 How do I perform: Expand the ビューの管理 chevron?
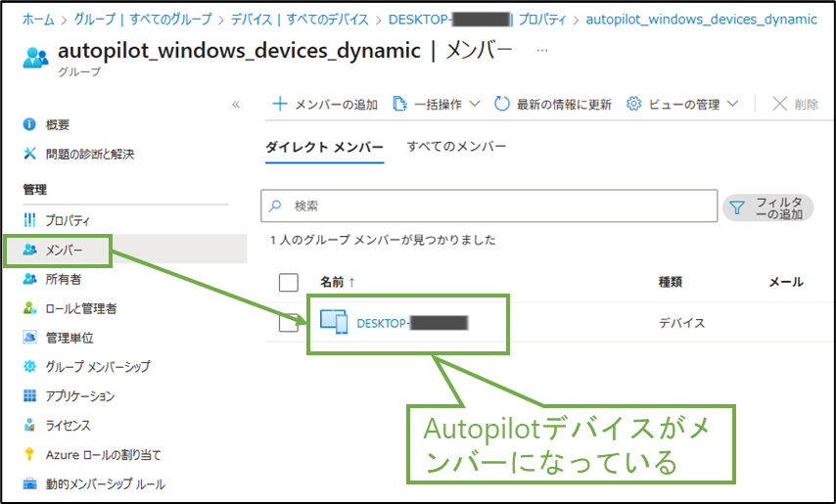[x=733, y=104]
